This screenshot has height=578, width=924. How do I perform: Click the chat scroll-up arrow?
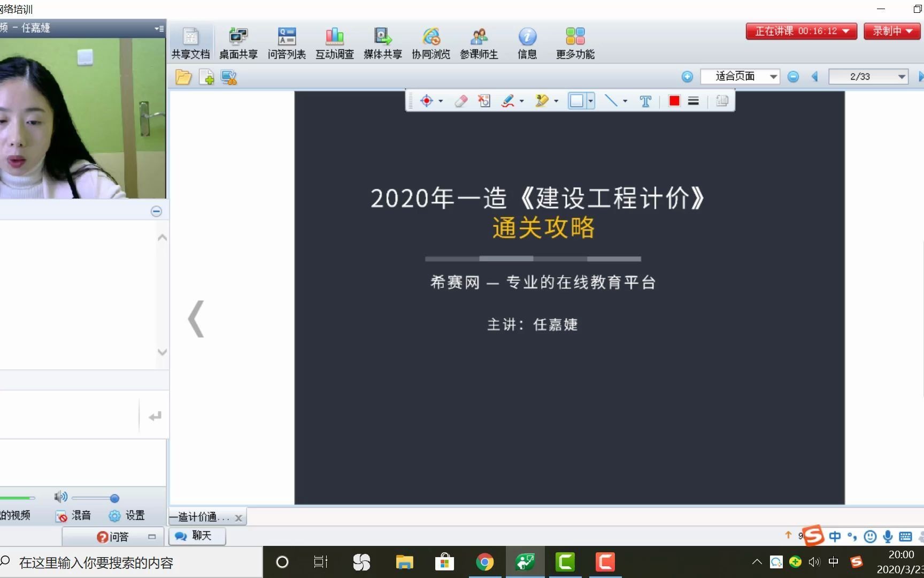163,238
